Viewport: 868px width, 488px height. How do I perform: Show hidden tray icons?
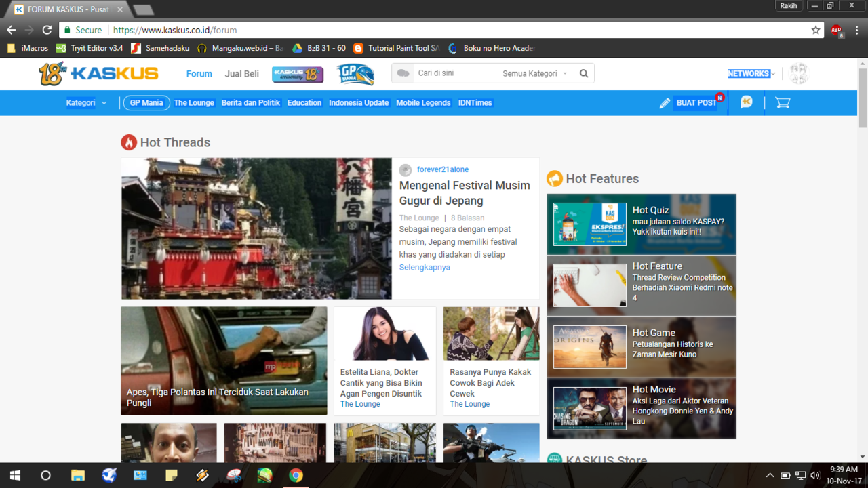click(770, 475)
